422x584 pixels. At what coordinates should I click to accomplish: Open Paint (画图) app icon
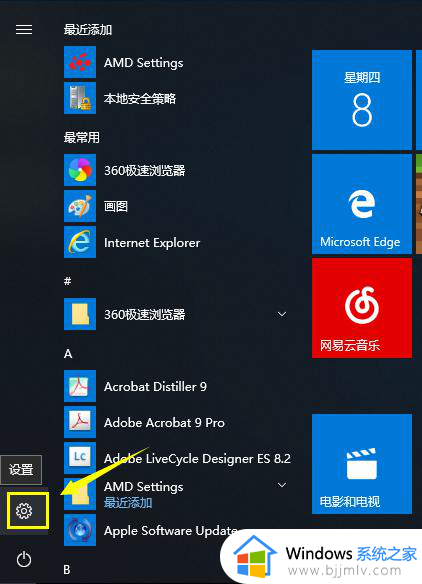pyautogui.click(x=80, y=206)
